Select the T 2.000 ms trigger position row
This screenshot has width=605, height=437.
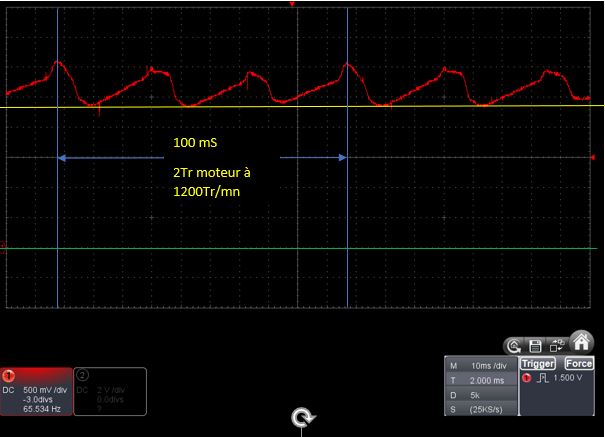pyautogui.click(x=481, y=380)
